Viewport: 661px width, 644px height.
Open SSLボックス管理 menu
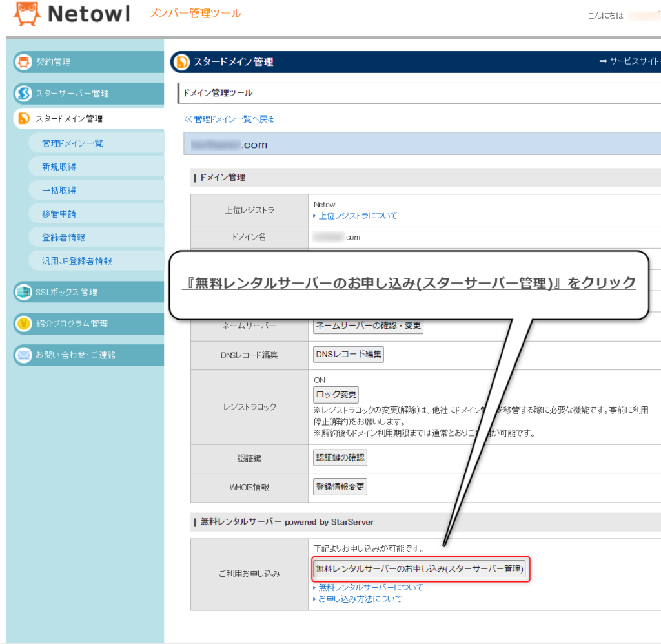pyautogui.click(x=88, y=292)
